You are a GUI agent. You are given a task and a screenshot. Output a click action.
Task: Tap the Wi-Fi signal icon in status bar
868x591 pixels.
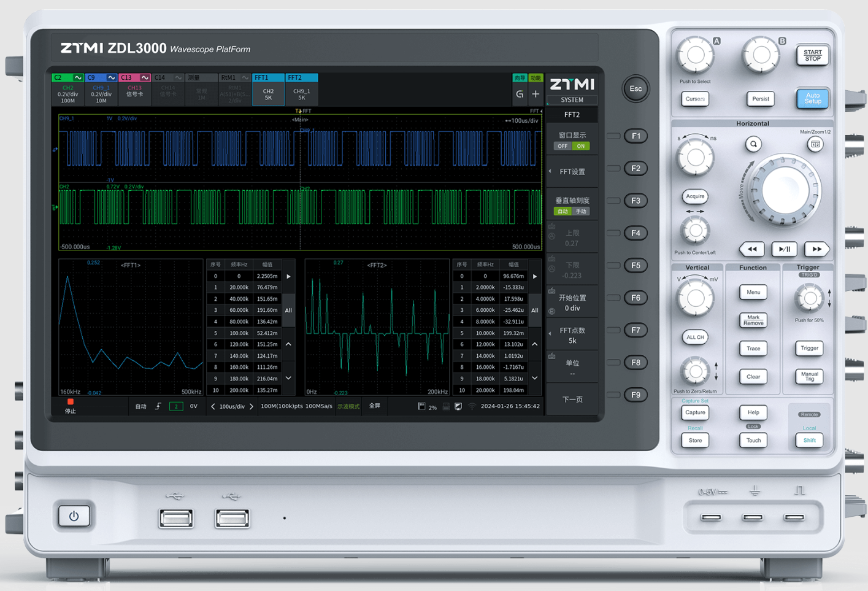pos(472,406)
